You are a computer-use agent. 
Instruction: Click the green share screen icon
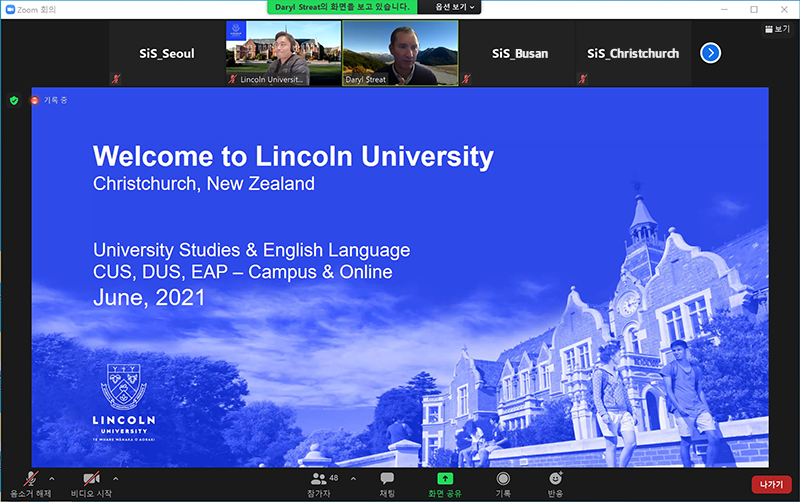(445, 479)
